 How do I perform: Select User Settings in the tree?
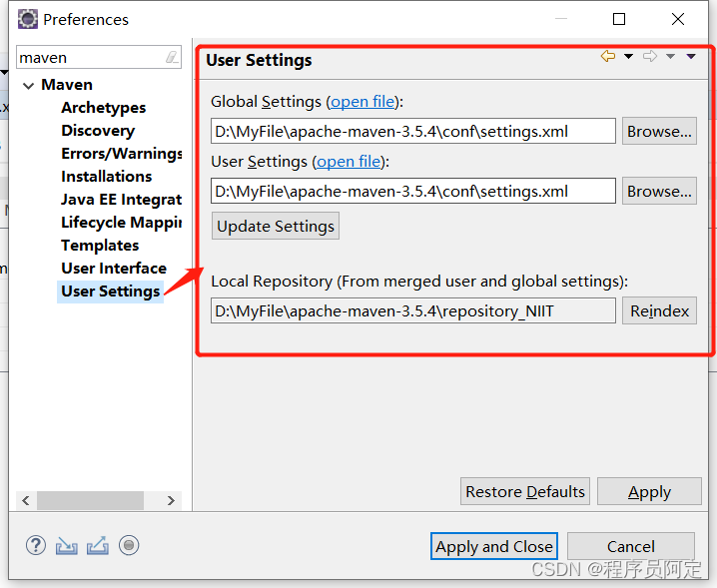[110, 292]
